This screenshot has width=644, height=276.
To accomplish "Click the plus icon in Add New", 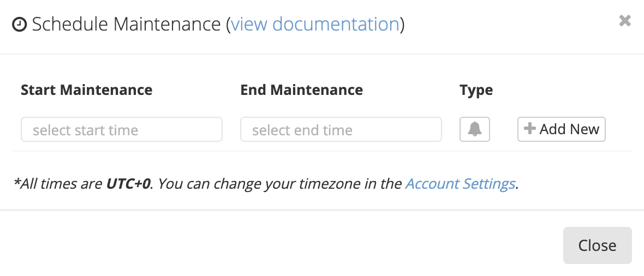I will coord(529,129).
